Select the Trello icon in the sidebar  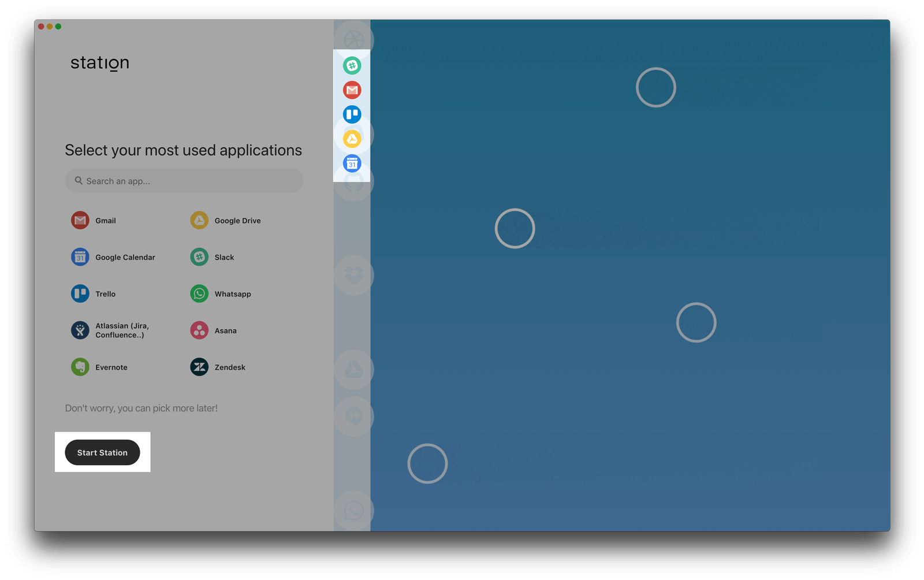click(353, 114)
